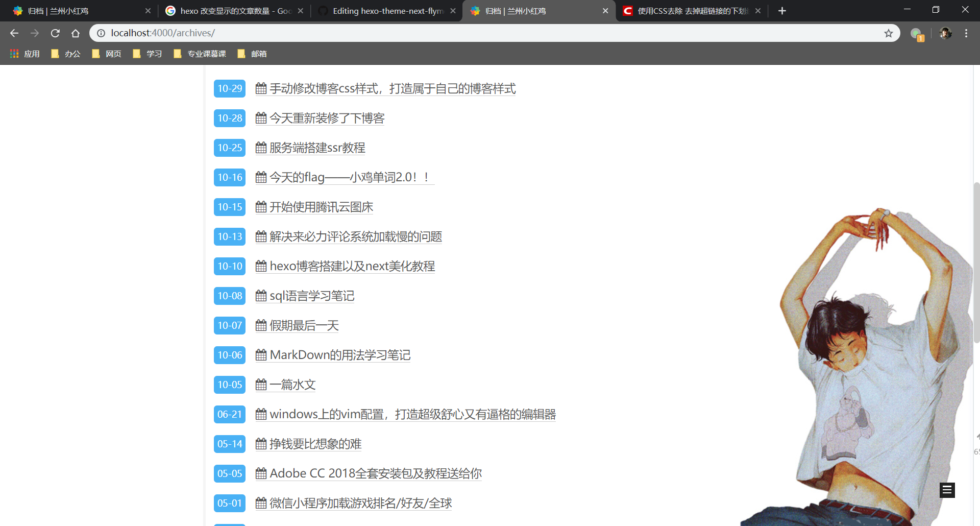The height and width of the screenshot is (526, 980).
Task: Click the address bar URL field
Action: [459, 33]
